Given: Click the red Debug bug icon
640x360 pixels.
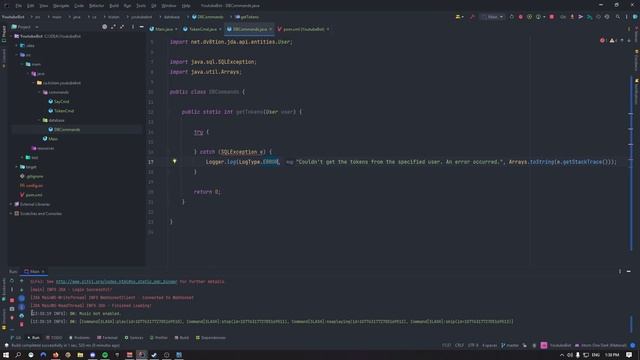Looking at the screenshot, I should [520, 17].
